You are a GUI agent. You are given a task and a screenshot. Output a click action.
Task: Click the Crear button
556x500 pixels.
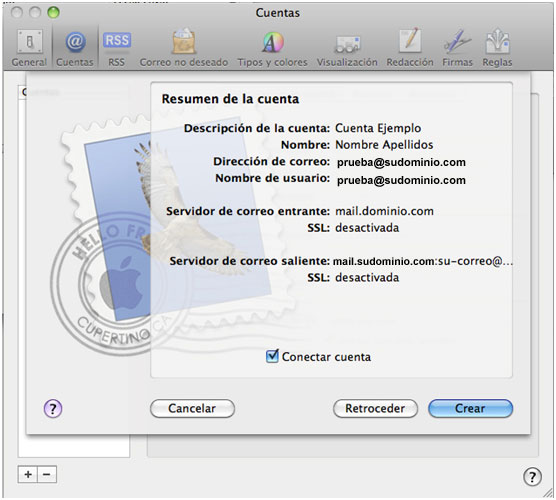tap(470, 409)
